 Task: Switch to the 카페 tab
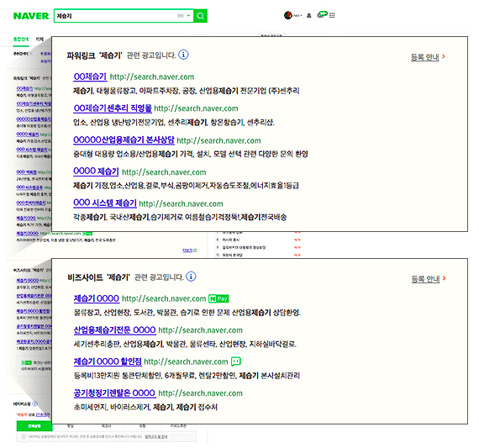click(39, 40)
